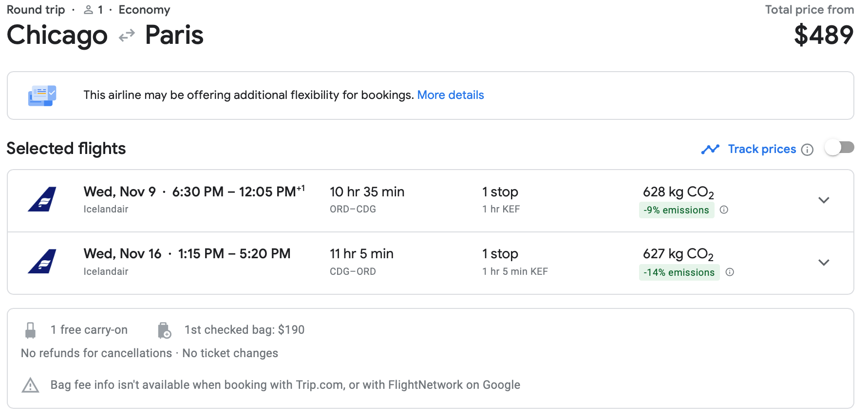Click the carry-on bag icon
Image resolution: width=868 pixels, height=420 pixels.
click(30, 330)
